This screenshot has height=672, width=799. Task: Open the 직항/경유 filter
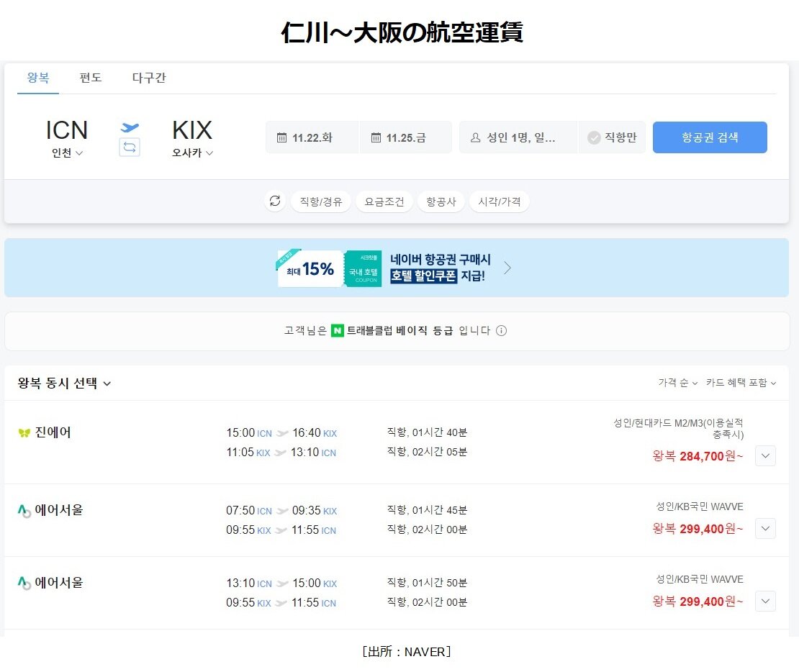pyautogui.click(x=320, y=201)
